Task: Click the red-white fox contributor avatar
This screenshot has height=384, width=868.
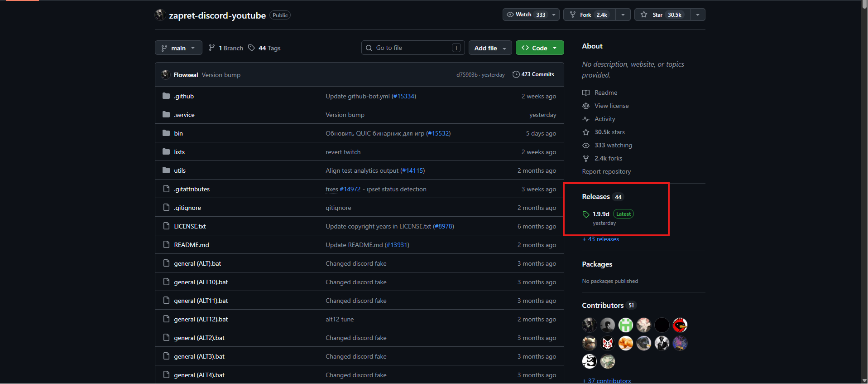Action: (x=607, y=343)
